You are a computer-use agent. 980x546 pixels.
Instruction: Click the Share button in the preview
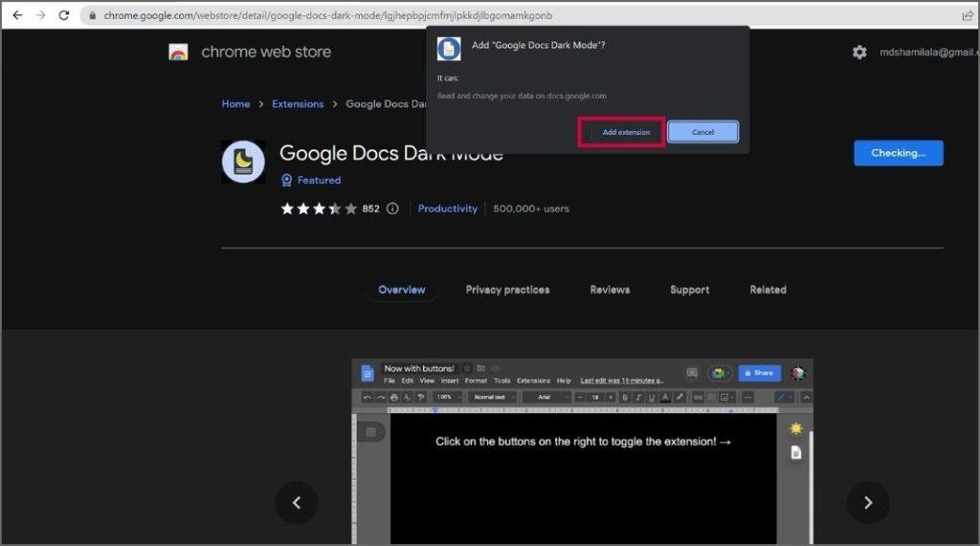coord(759,373)
